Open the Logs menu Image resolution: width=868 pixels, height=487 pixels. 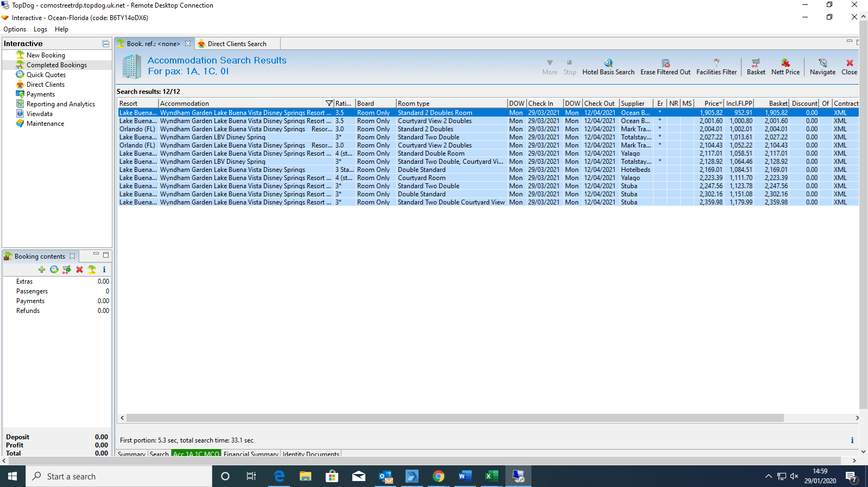40,29
